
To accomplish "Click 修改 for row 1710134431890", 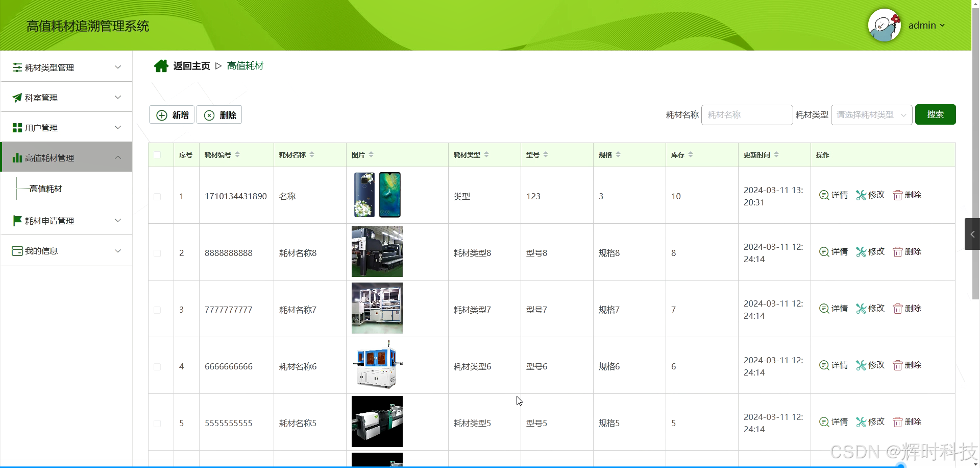I will pyautogui.click(x=870, y=195).
